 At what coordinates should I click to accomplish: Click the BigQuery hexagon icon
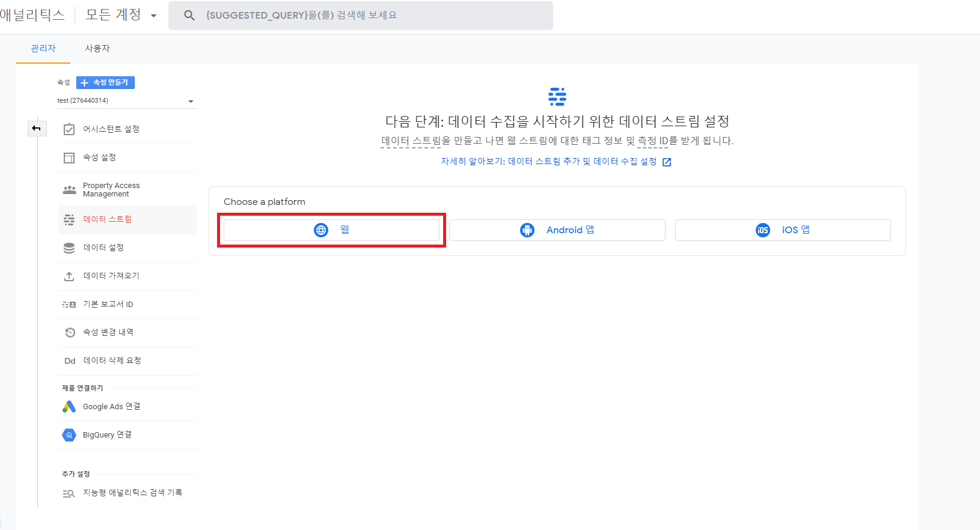pyautogui.click(x=69, y=435)
